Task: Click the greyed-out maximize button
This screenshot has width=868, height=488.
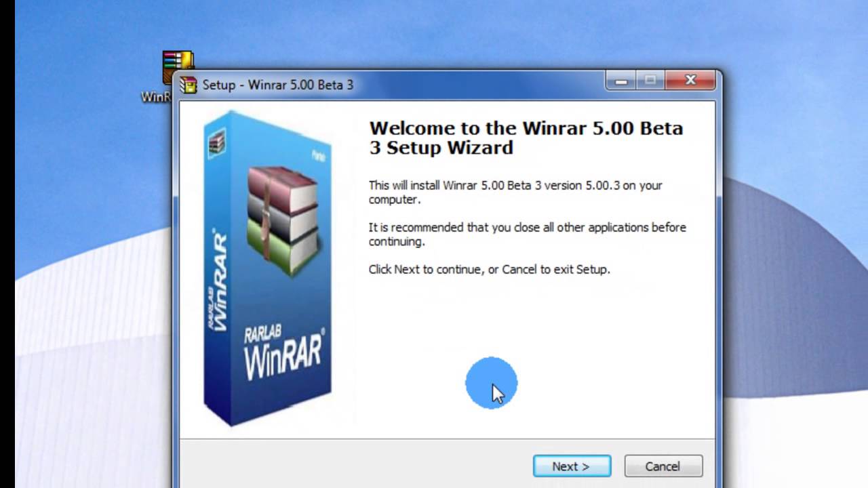Action: pos(650,81)
